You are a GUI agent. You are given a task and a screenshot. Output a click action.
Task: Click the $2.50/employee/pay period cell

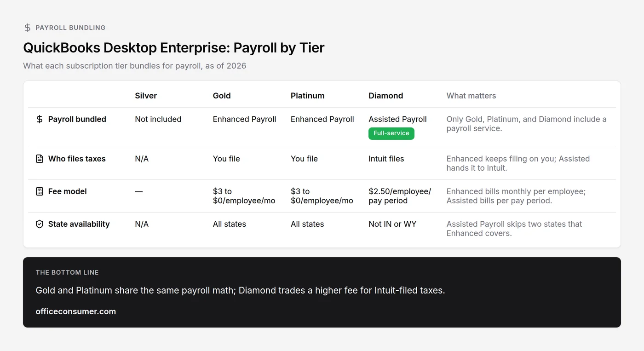point(400,196)
